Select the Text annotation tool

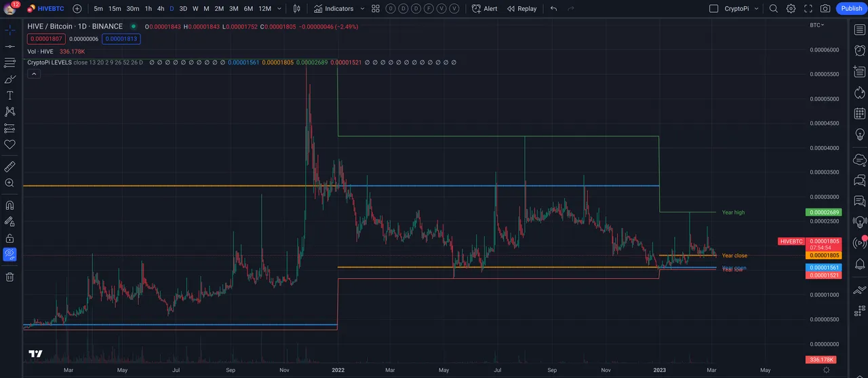(9, 96)
